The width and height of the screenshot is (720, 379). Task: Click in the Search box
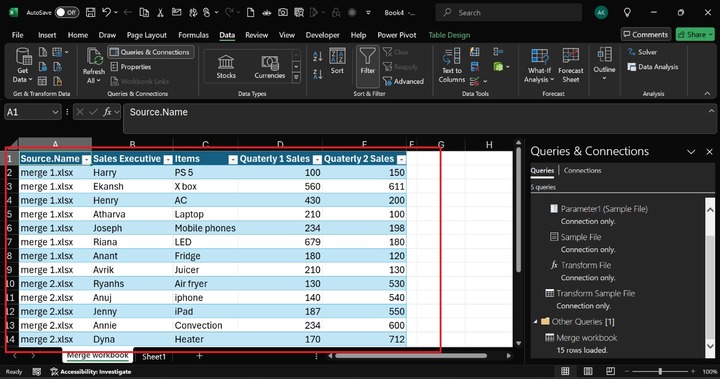click(x=509, y=13)
